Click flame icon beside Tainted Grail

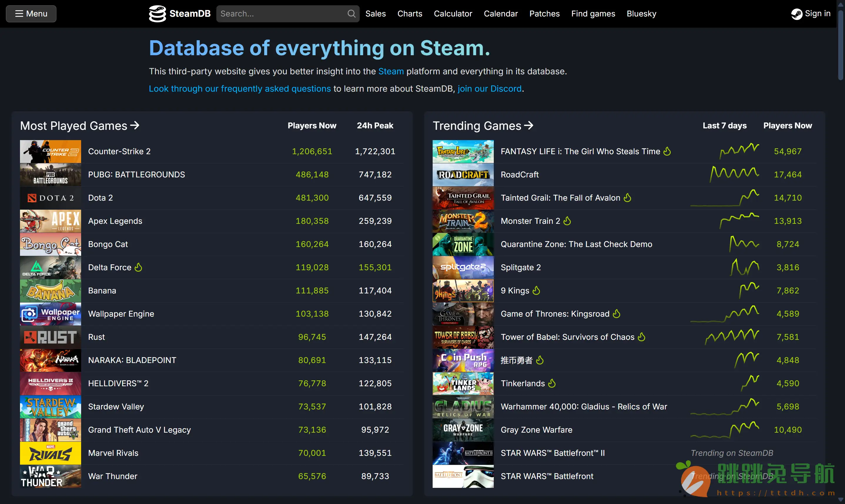pos(628,198)
